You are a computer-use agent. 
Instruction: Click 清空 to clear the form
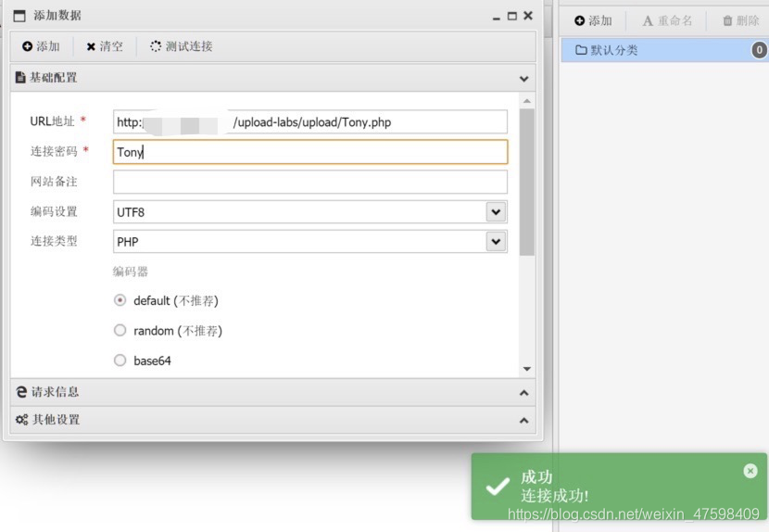[105, 46]
